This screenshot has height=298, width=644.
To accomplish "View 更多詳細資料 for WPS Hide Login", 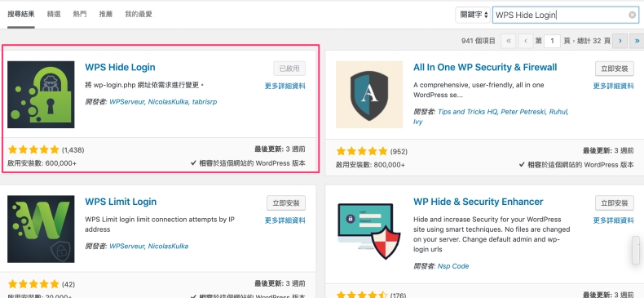I will click(x=285, y=86).
